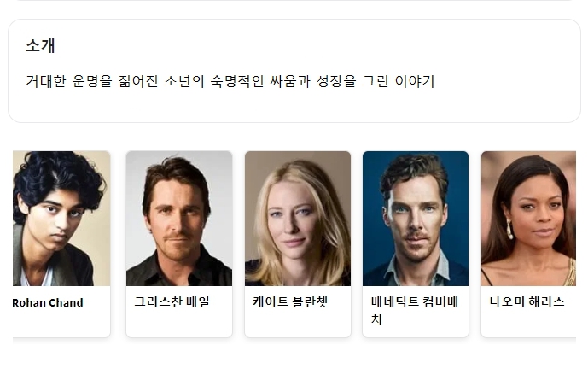Viewport: 588px width, 392px height.
Task: Click white footer under 나오미 해리스 name
Action: pos(529,324)
